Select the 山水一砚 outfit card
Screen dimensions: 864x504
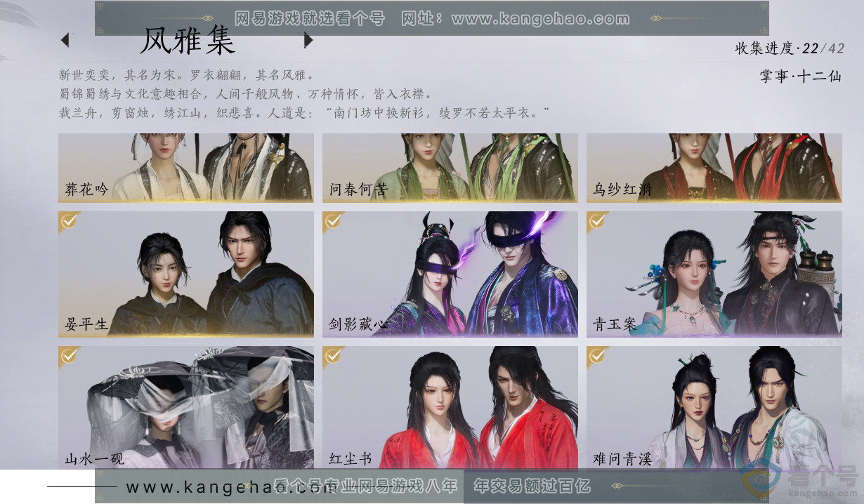(x=186, y=407)
